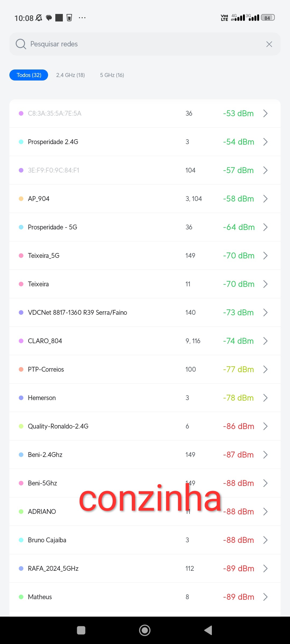Viewport: 290px width, 644px height.
Task: Tap the recent apps square button
Action: point(81,630)
